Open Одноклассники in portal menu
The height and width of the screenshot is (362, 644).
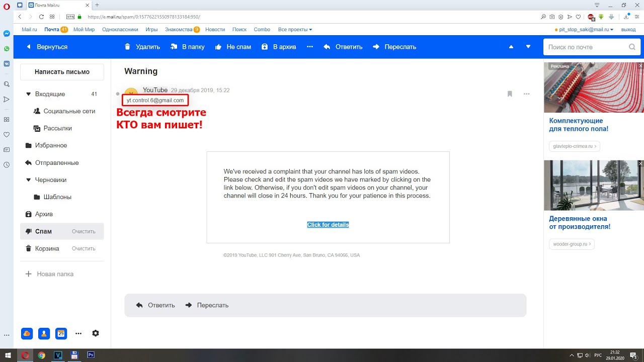click(x=120, y=30)
